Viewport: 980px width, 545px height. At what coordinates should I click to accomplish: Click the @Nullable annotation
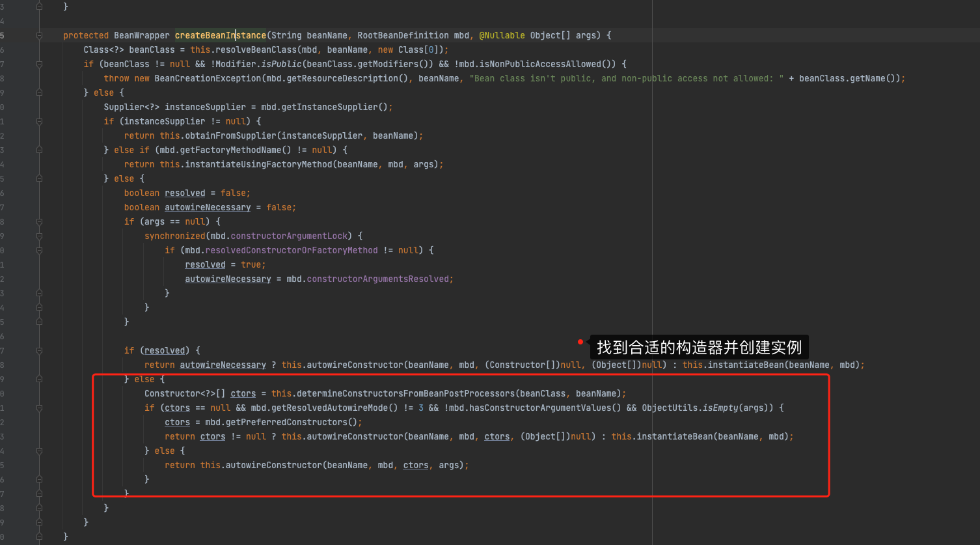click(502, 36)
